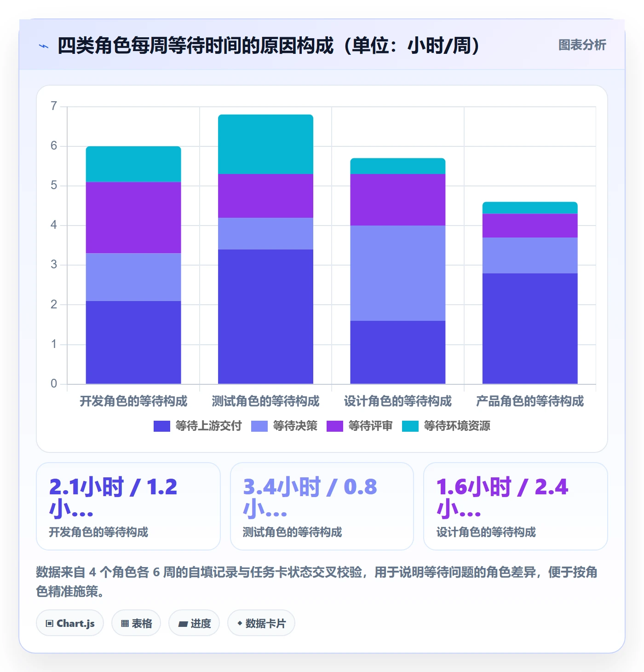The image size is (644, 672).
Task: Click the 数据卡片 chip's diamond icon
Action: (x=240, y=623)
